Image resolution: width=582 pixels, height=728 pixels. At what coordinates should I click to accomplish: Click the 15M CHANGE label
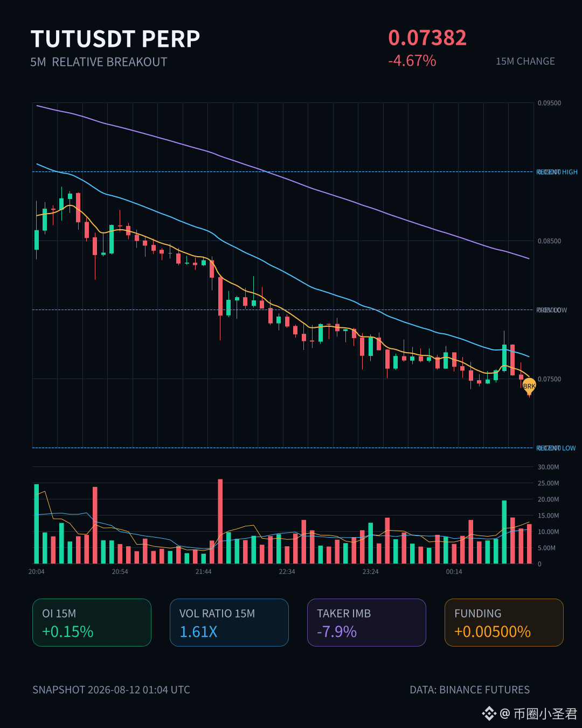525,61
